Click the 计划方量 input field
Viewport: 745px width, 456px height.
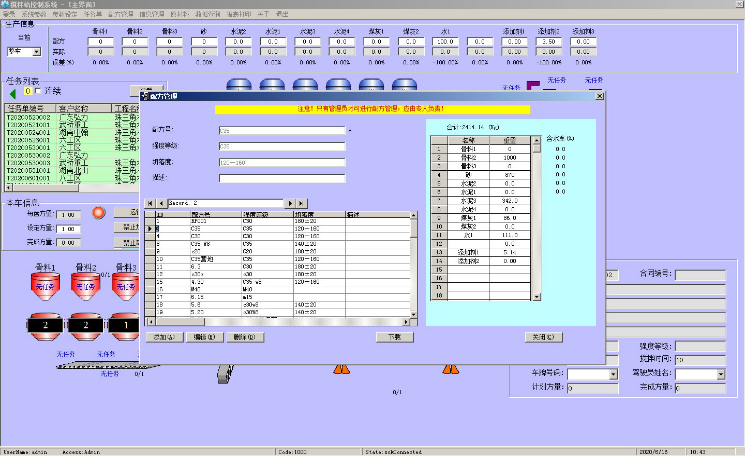(x=592, y=388)
